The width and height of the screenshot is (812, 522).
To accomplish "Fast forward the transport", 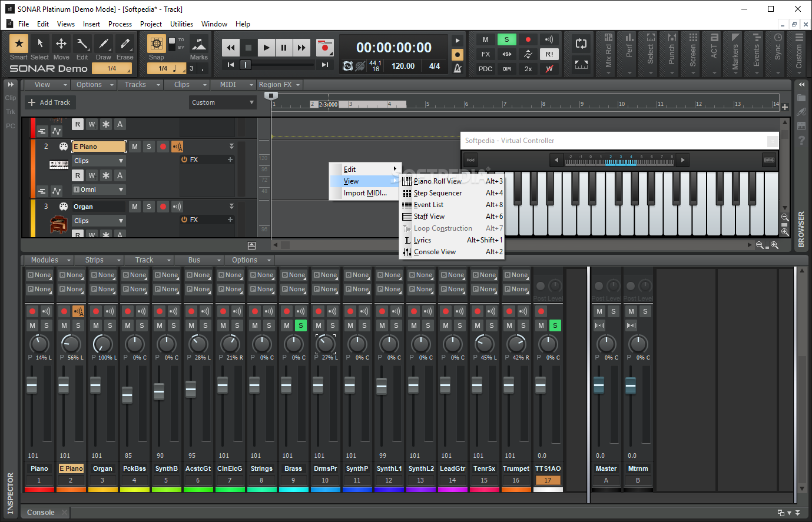I will click(301, 48).
